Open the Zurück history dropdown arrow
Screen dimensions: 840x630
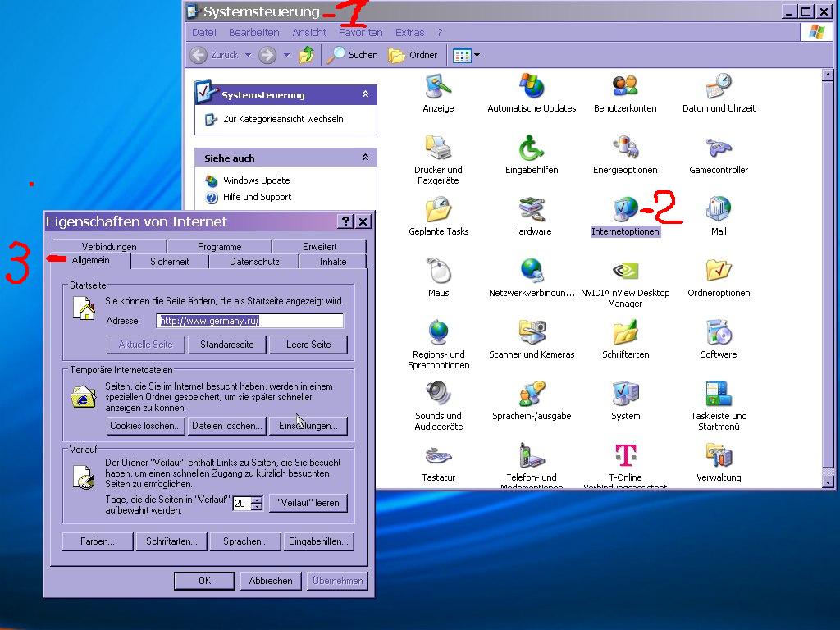point(248,55)
